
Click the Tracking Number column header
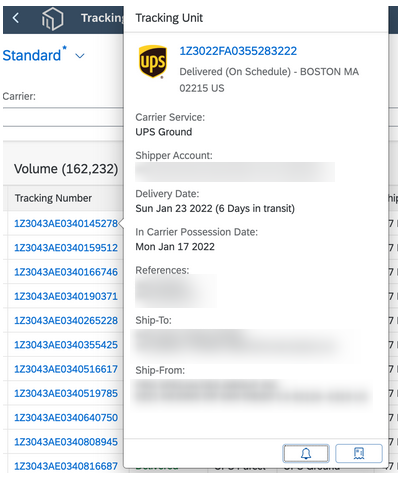(x=53, y=198)
